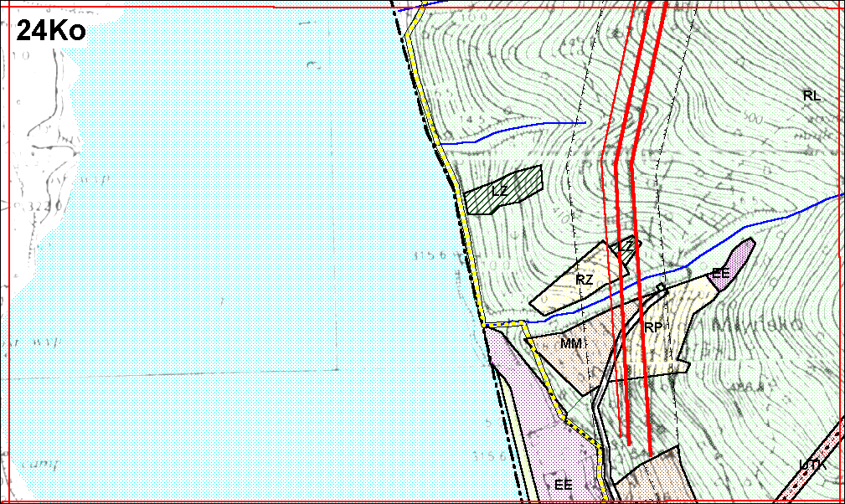Click the RZ zone label

pyautogui.click(x=585, y=280)
